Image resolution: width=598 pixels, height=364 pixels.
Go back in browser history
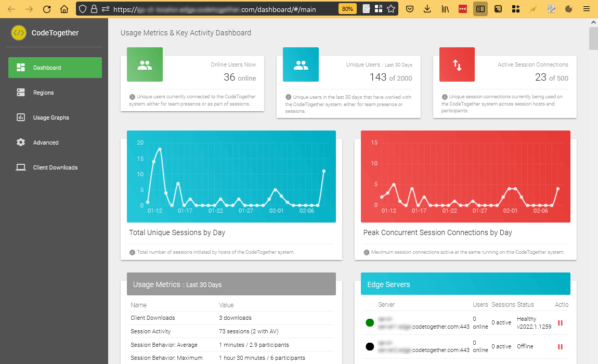(11, 9)
